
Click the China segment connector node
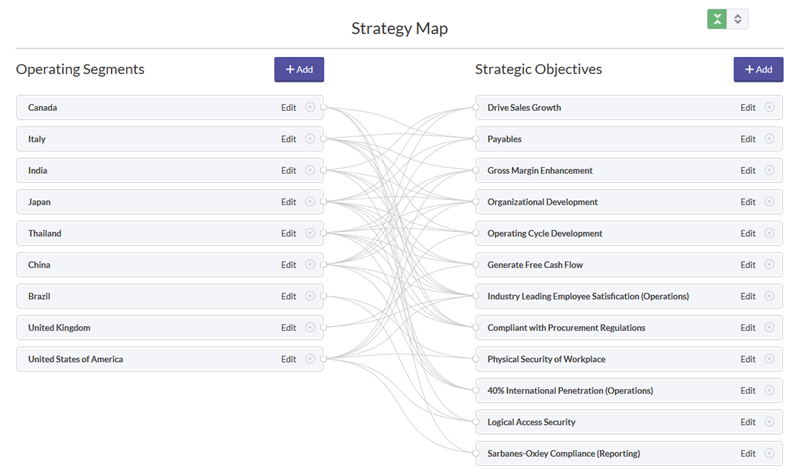click(323, 264)
